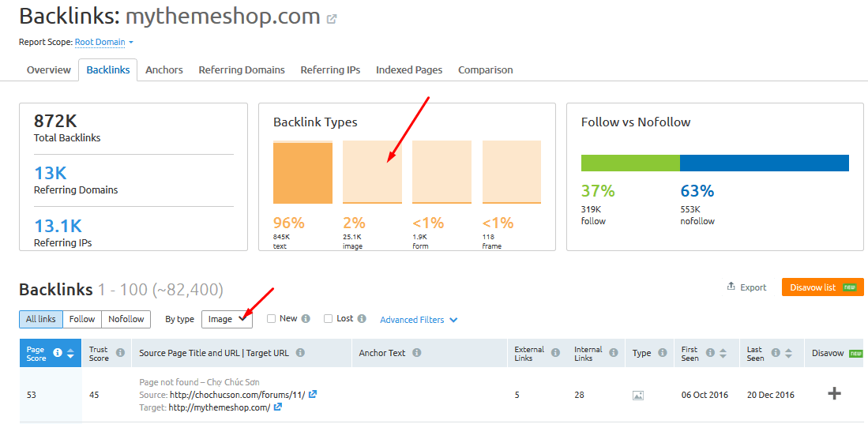This screenshot has height=424, width=868.
Task: Click info icon beside Last Seen
Action: (x=776, y=353)
